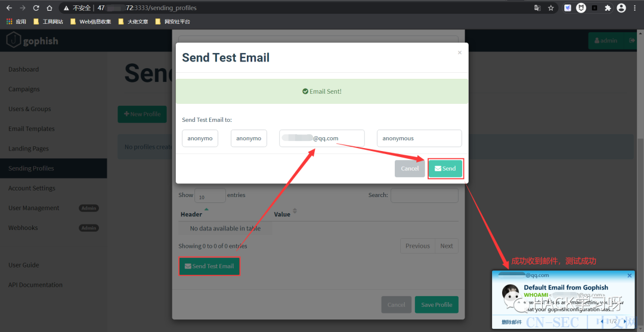Viewport: 644px width, 332px height.
Task: Open the Campaigns page in sidebar
Action: point(24,89)
